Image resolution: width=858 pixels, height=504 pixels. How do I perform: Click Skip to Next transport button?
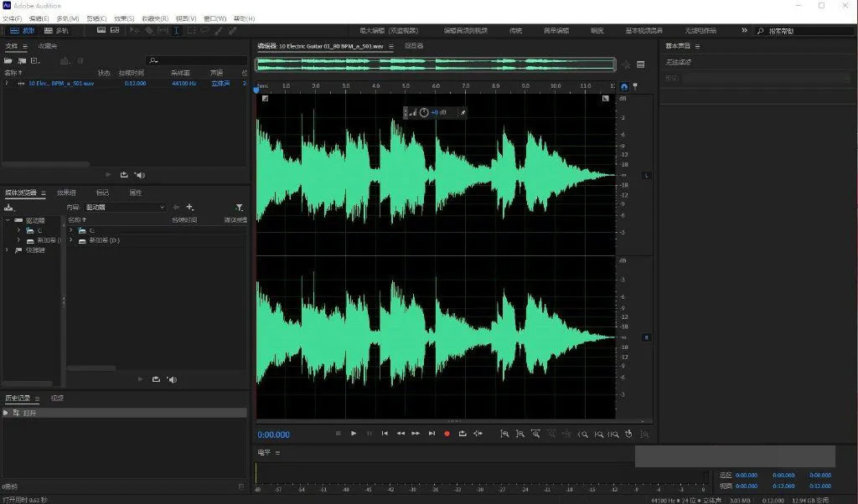point(432,433)
